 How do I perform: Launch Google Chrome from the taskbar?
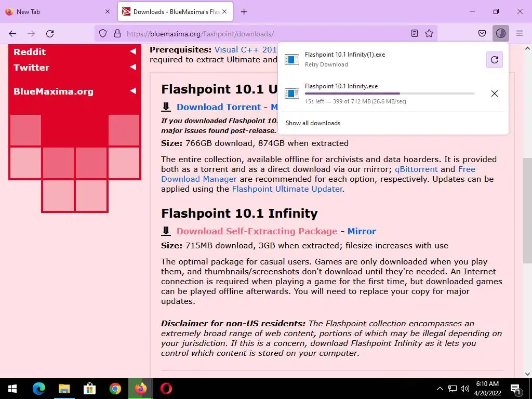(115, 389)
